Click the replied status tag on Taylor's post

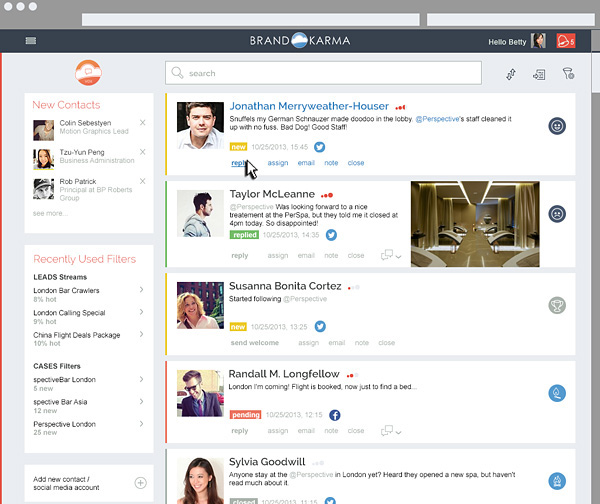click(x=244, y=235)
